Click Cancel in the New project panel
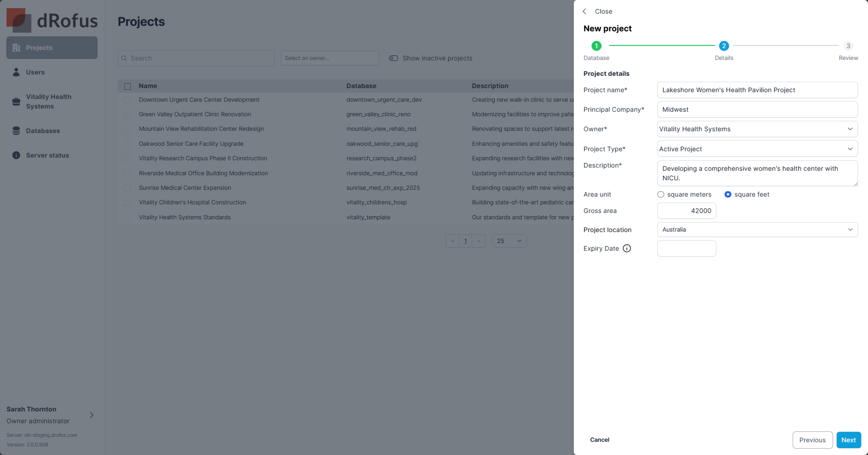868x455 pixels. click(x=599, y=440)
